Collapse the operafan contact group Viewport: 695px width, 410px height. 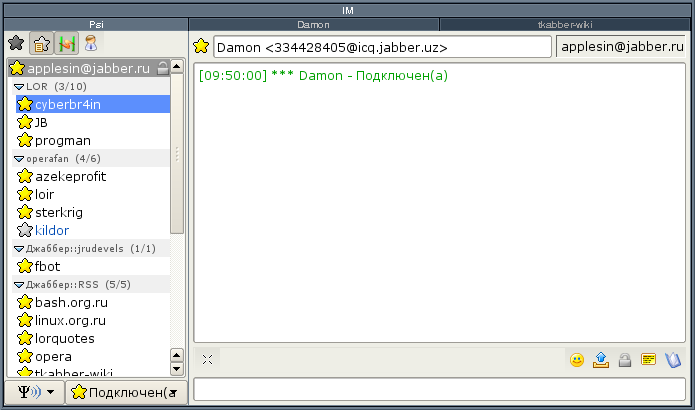point(18,158)
